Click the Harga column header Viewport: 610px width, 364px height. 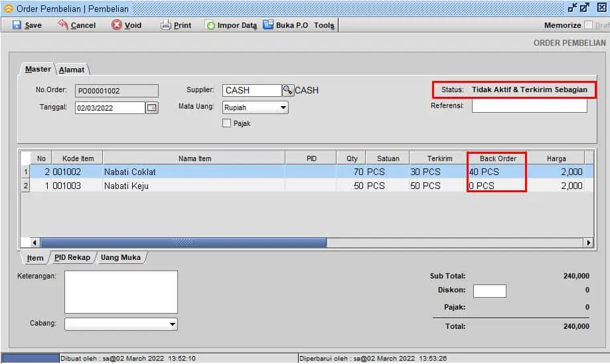(556, 158)
